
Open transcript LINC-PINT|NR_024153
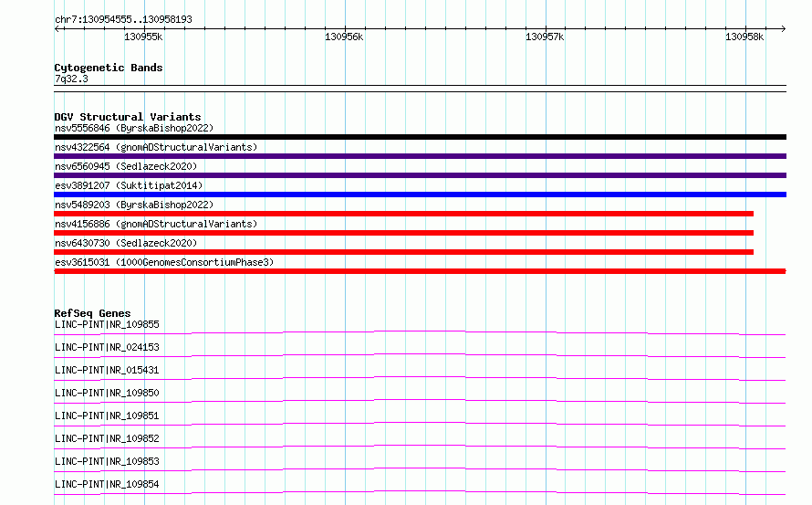pos(107,347)
